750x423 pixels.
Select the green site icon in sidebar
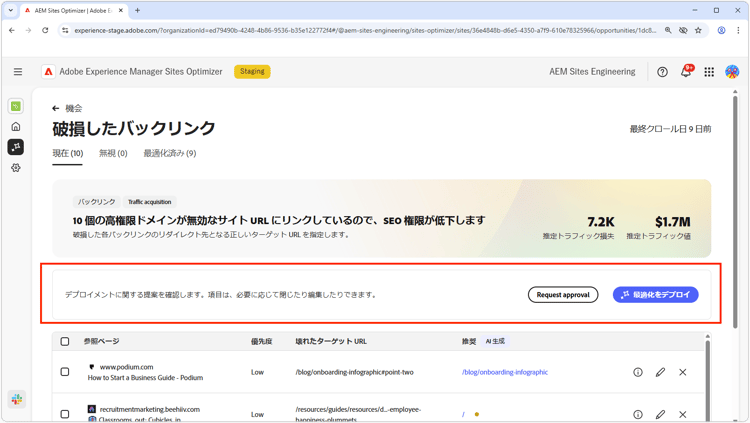pyautogui.click(x=16, y=106)
